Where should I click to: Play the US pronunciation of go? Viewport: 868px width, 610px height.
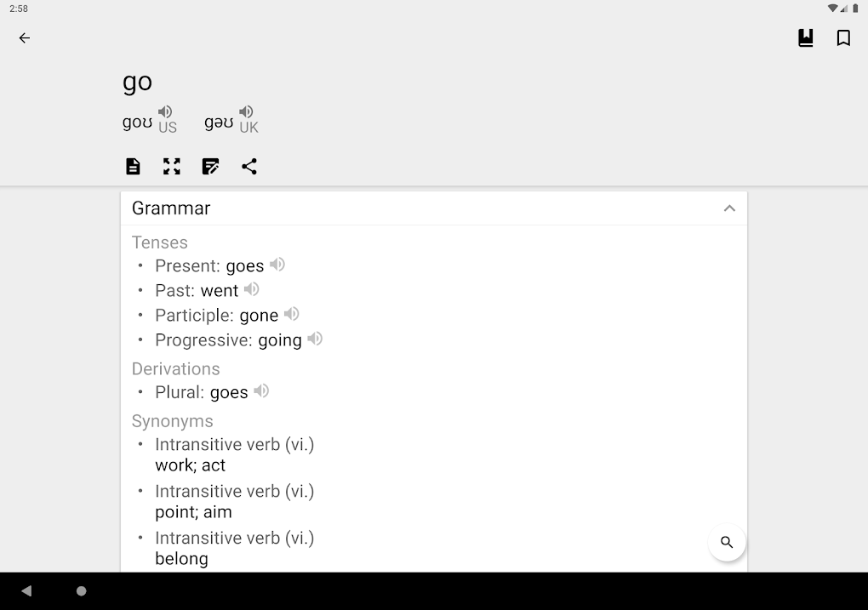point(165,111)
